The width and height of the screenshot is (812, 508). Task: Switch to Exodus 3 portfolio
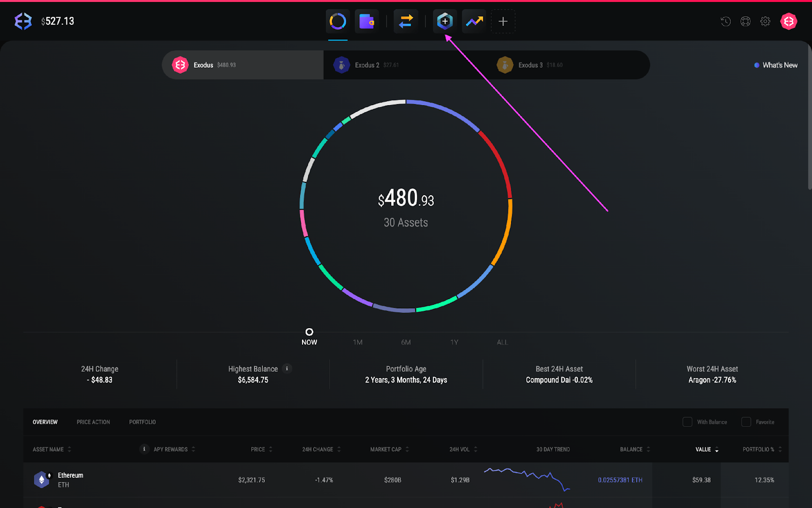(x=568, y=65)
